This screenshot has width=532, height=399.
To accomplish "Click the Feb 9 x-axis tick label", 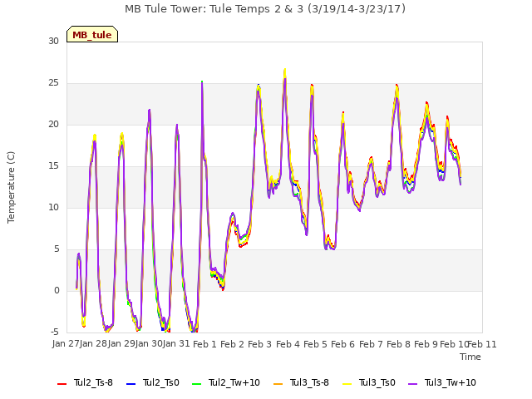I will point(426,344).
